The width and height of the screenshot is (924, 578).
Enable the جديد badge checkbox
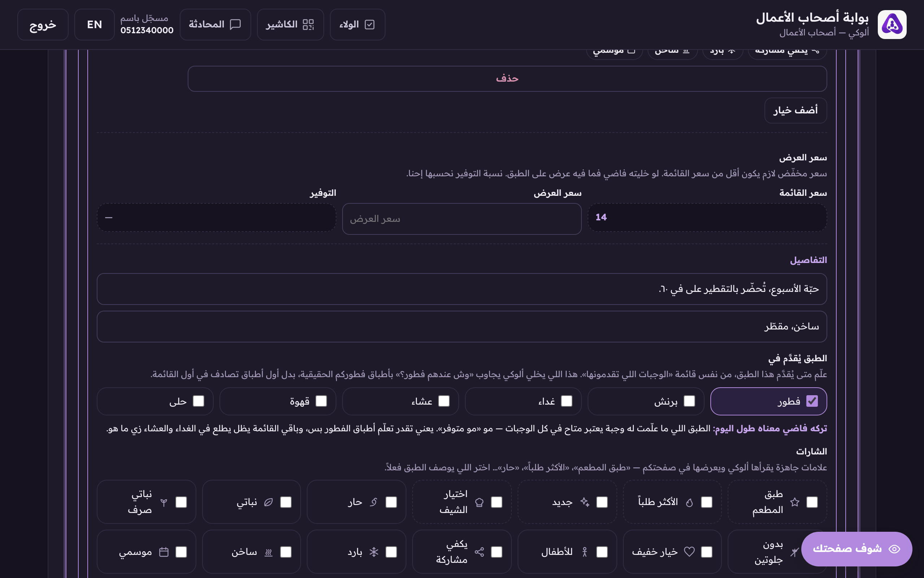602,502
